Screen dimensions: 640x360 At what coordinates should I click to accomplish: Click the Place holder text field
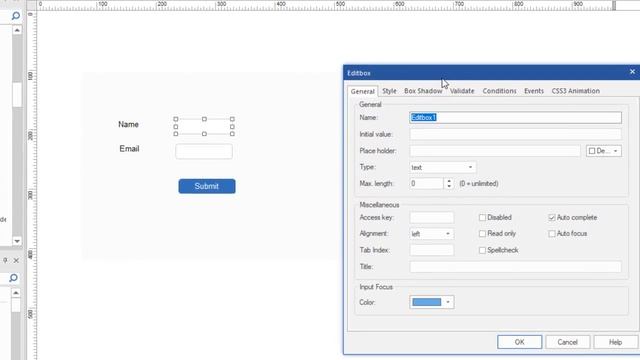pos(495,151)
